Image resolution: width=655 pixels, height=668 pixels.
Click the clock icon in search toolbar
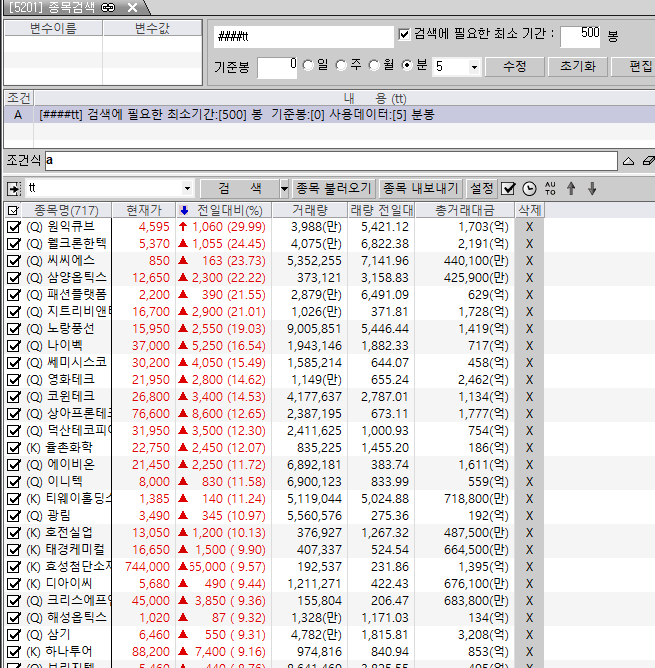point(529,188)
